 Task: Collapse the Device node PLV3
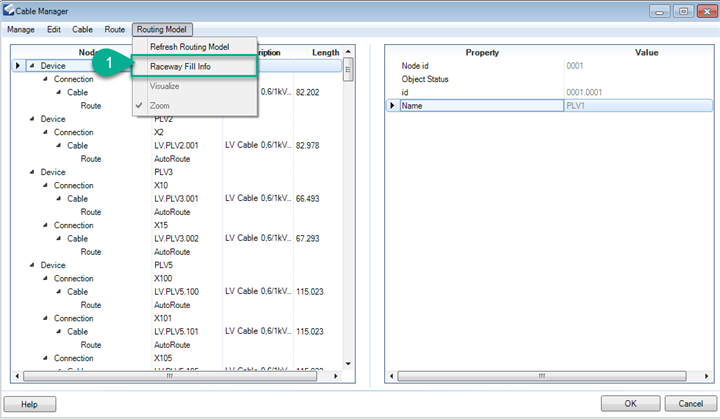tap(32, 172)
